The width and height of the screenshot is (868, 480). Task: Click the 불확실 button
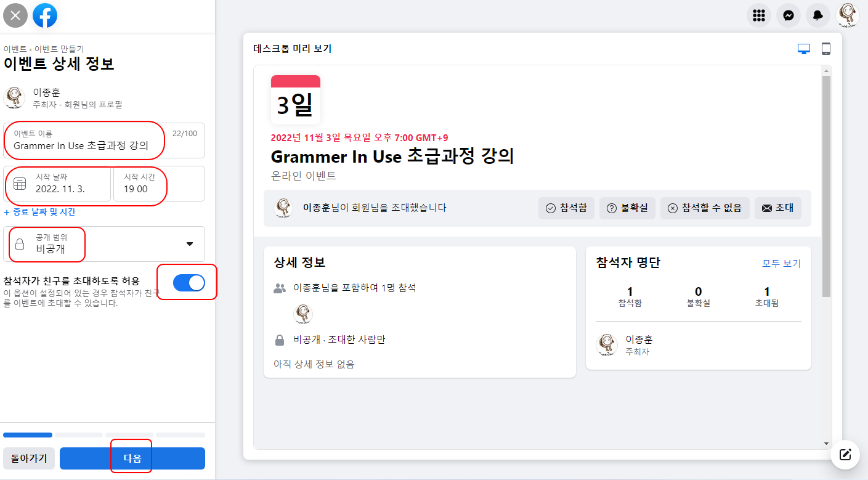(x=627, y=208)
